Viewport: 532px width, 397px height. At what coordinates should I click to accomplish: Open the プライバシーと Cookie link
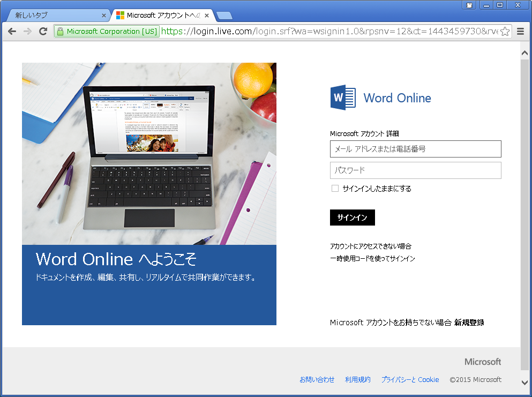(410, 380)
